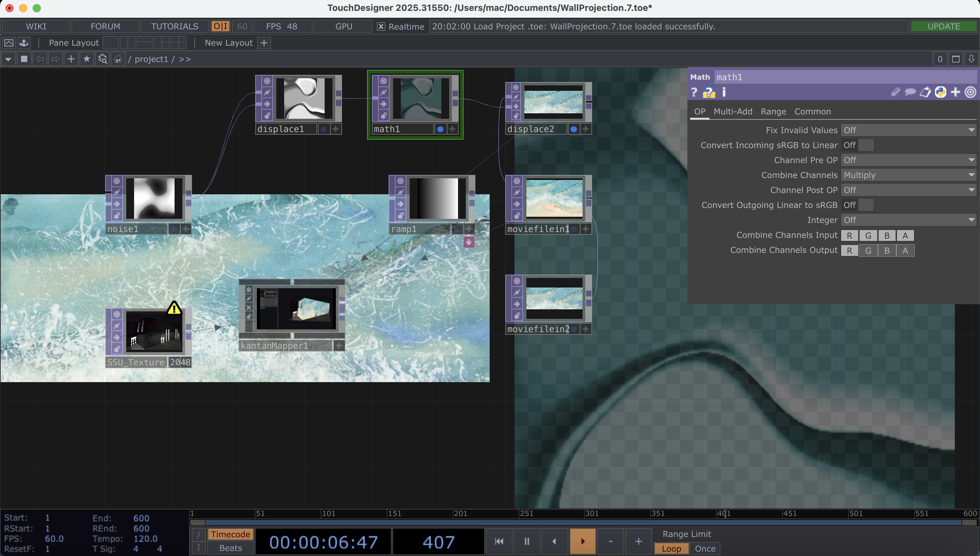The height and width of the screenshot is (556, 980).
Task: Toggle the G channel in Combine Channels Input
Action: point(868,235)
